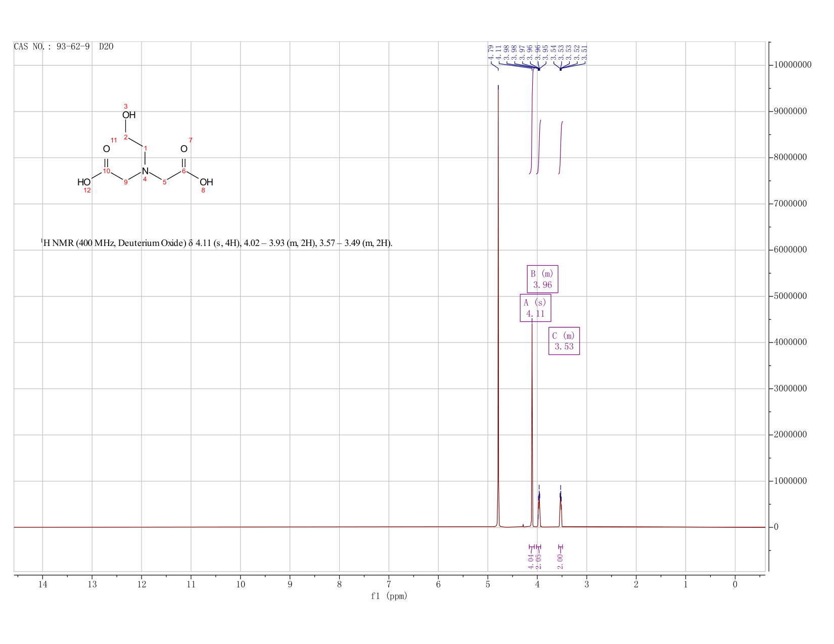Screen dimensions: 834x644
Task: Select the multiplet box A (s) 4.11
Action: point(535,308)
